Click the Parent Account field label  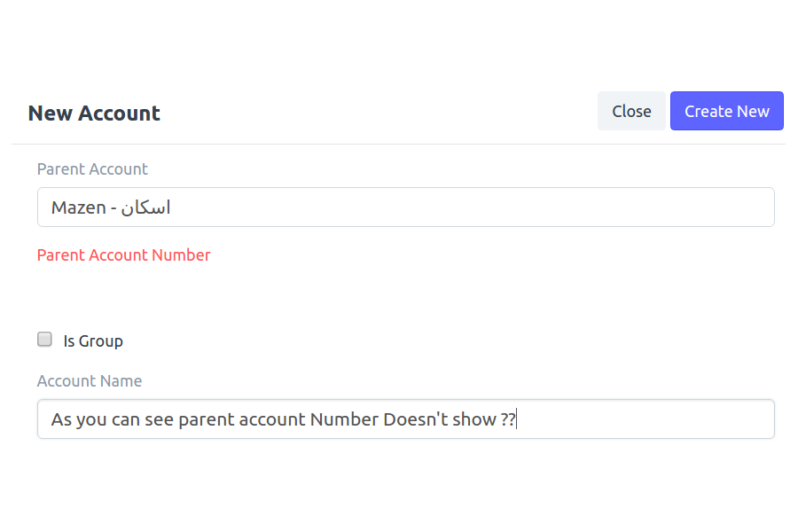coord(92,169)
